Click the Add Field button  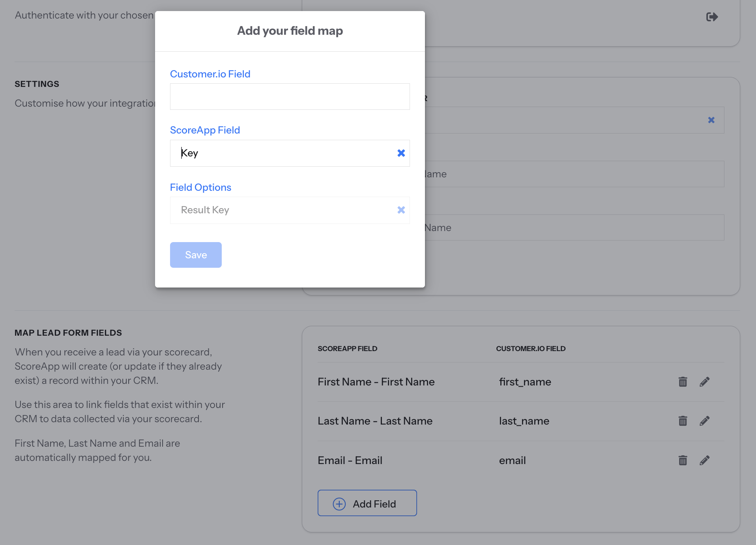(367, 503)
